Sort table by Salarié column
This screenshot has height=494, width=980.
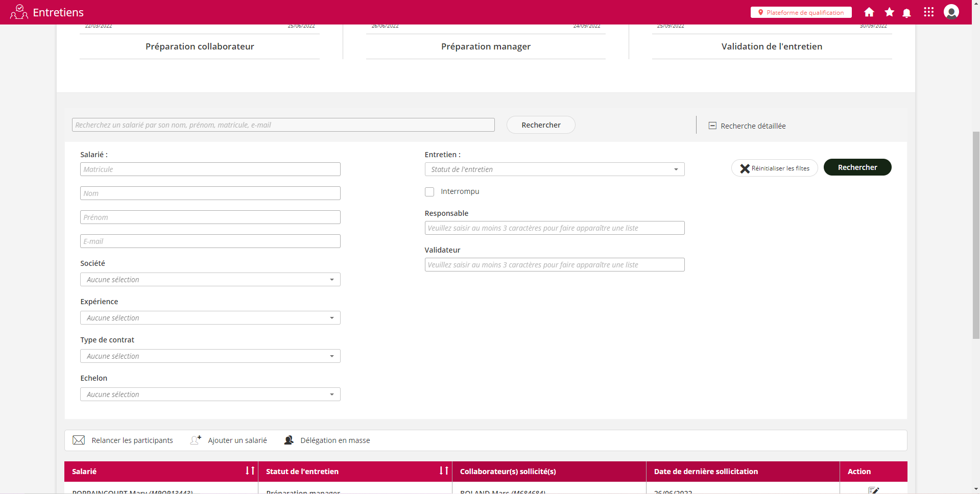250,471
